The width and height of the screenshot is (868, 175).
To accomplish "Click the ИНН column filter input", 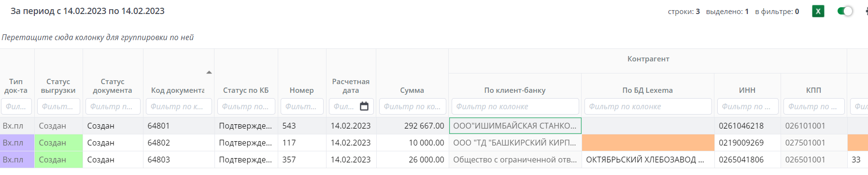I will point(747,106).
